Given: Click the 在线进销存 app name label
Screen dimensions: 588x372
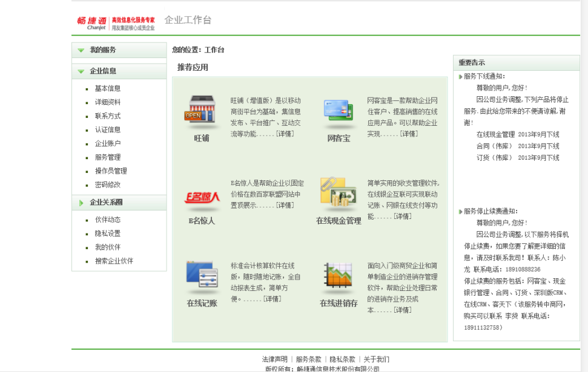Looking at the screenshot, I should (339, 304).
